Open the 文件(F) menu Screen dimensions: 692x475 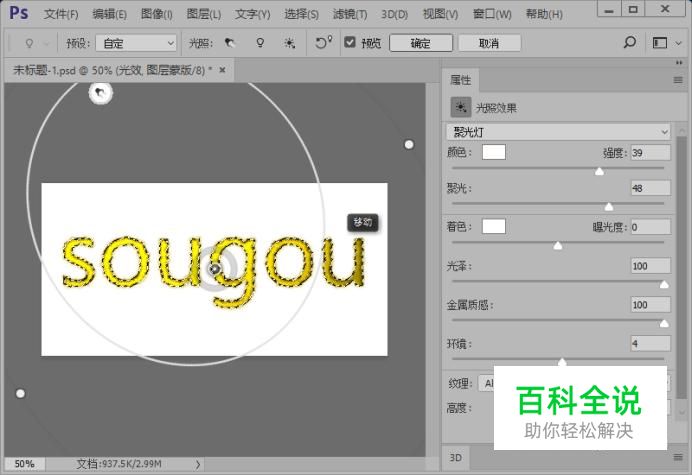pyautogui.click(x=61, y=14)
